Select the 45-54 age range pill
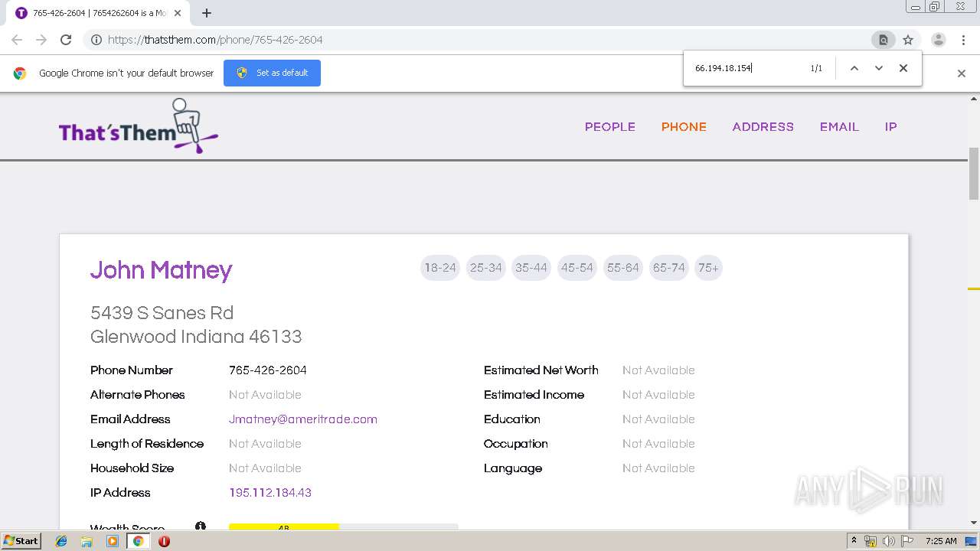This screenshot has width=980, height=551. [x=577, y=268]
